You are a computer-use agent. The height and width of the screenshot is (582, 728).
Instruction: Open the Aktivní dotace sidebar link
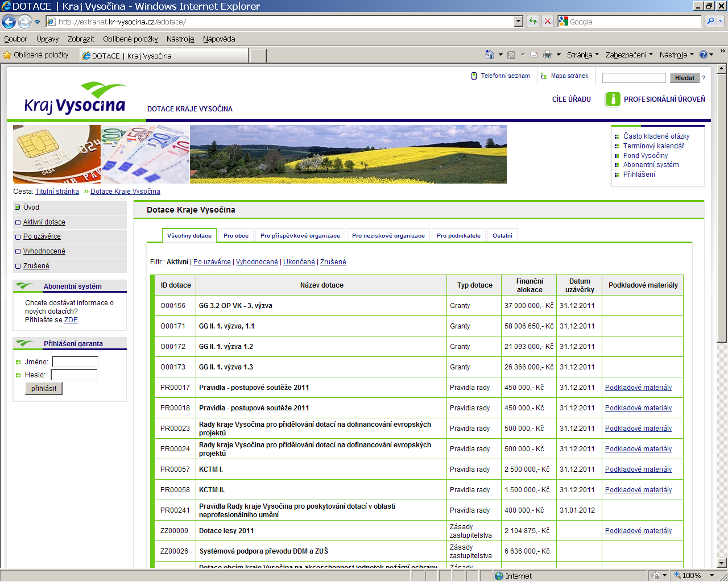[44, 222]
